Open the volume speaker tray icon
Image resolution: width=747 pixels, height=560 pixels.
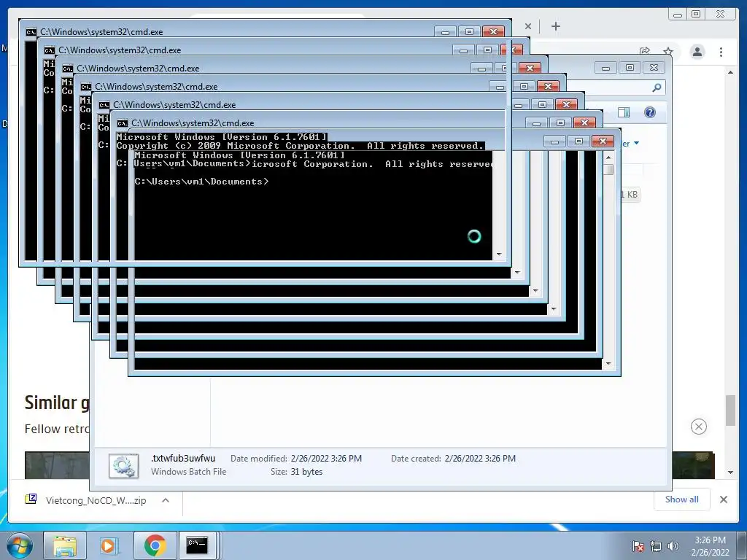[673, 546]
